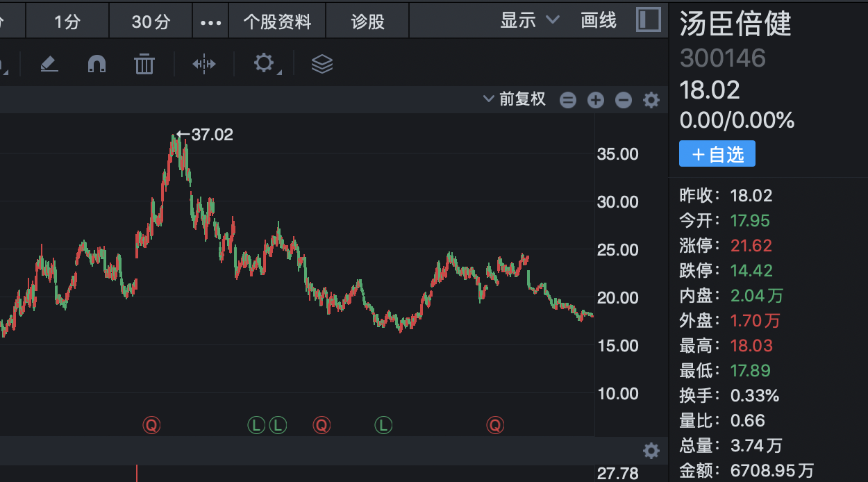Zoom in chart with plus icon
The width and height of the screenshot is (868, 482).
coord(596,100)
